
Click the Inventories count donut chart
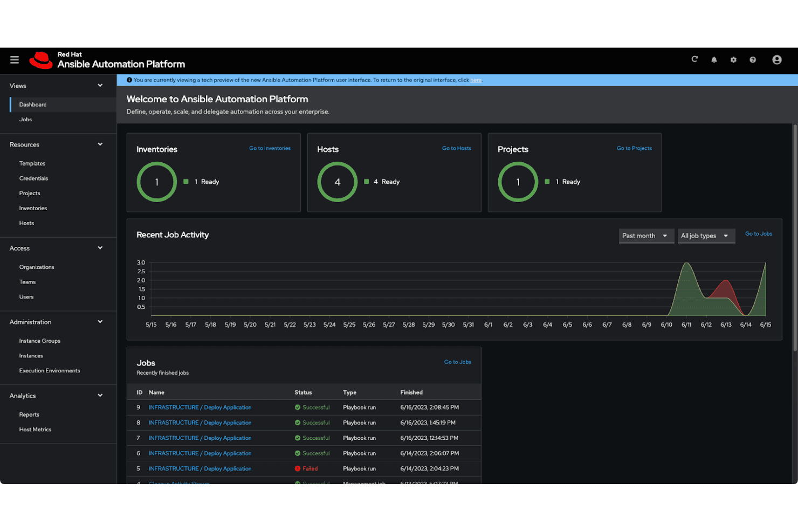coord(157,182)
